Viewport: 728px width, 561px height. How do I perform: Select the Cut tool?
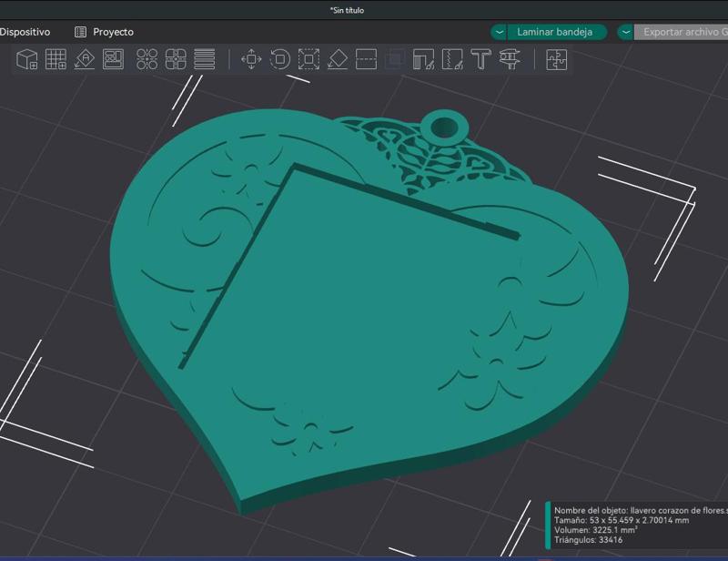click(x=366, y=59)
